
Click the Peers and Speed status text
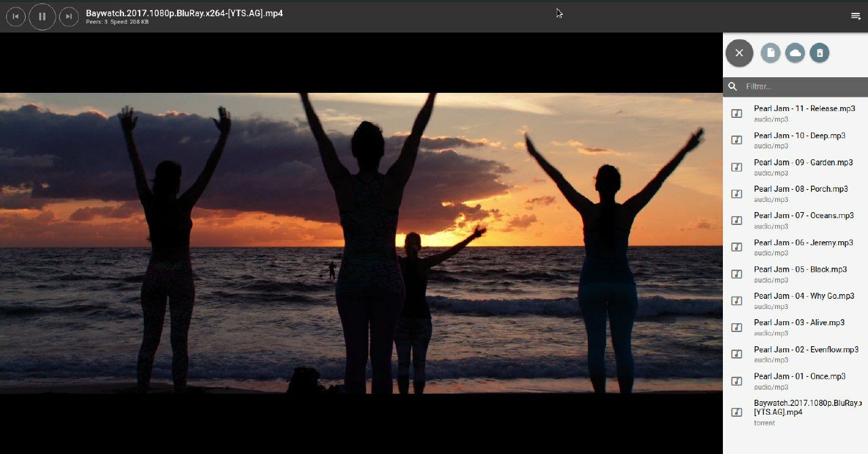[x=117, y=22]
